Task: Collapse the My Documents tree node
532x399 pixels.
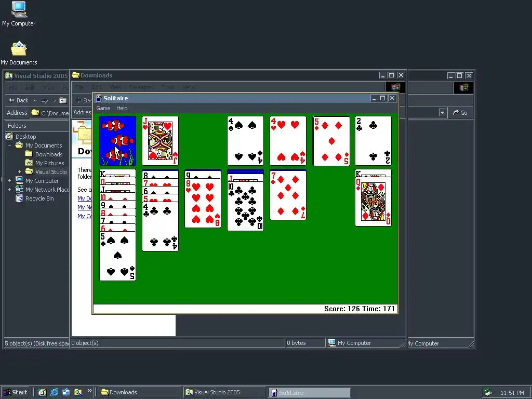Action: (9, 145)
